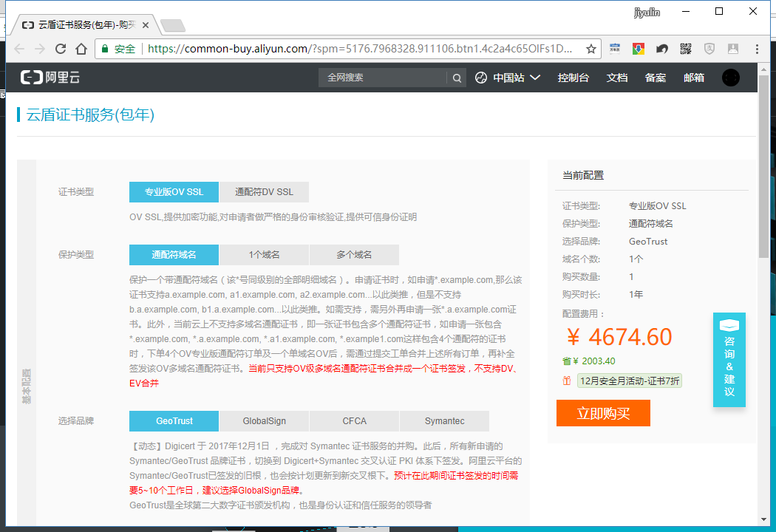Viewport: 776px width, 532px height.
Task: Bookmark page with star icon
Action: pos(591,49)
